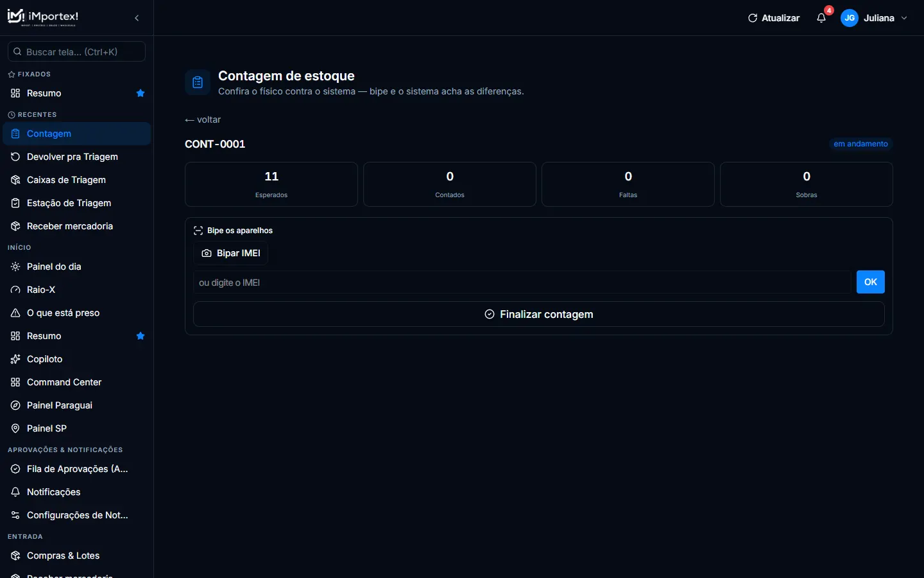Collapse the sidebar with the chevron arrow
Screen dimensions: 924x578
tap(137, 18)
